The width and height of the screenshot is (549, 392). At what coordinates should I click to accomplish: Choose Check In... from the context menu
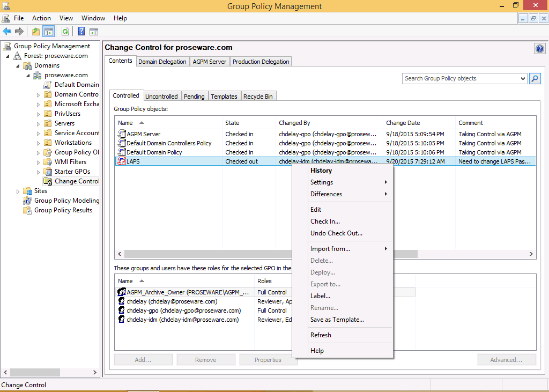325,221
